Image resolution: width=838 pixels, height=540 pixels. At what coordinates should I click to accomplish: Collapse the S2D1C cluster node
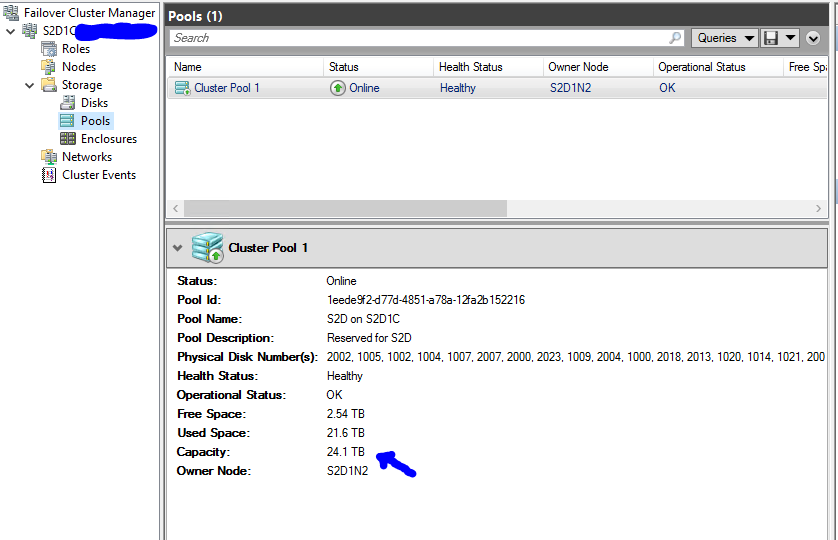10,31
